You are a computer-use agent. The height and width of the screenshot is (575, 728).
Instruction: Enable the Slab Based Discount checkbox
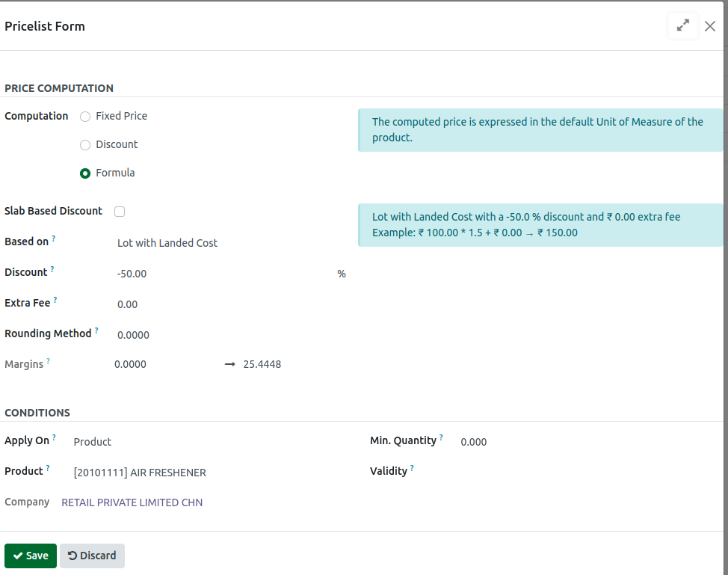(x=120, y=211)
